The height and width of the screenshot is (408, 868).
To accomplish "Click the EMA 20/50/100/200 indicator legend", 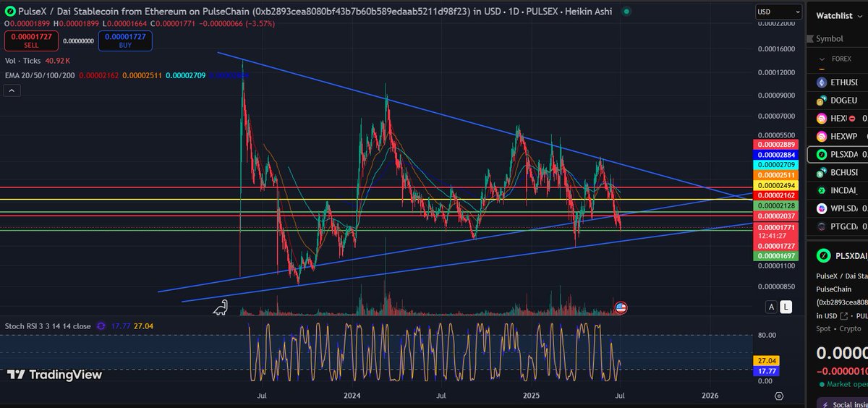I will click(39, 75).
